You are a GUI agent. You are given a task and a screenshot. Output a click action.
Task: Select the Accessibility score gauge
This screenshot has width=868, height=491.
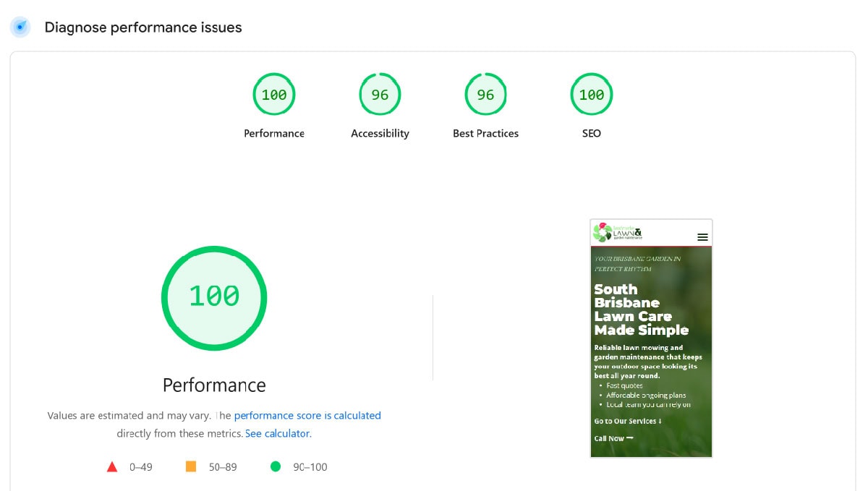click(x=379, y=94)
